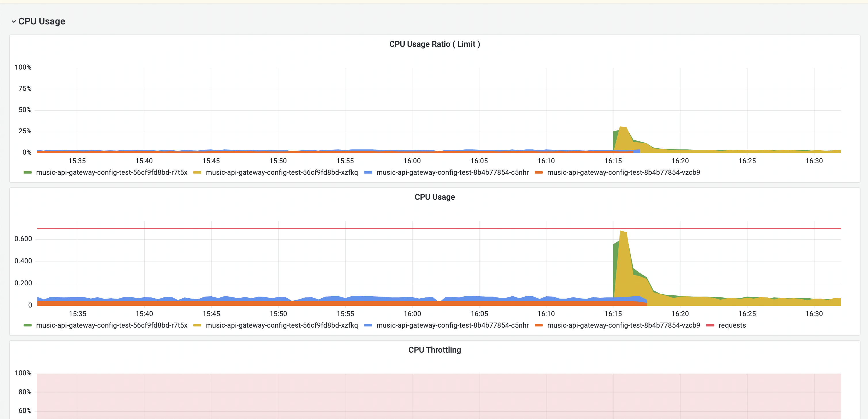Collapse the CPU Usage row chevron
This screenshot has height=419, width=868.
(14, 22)
